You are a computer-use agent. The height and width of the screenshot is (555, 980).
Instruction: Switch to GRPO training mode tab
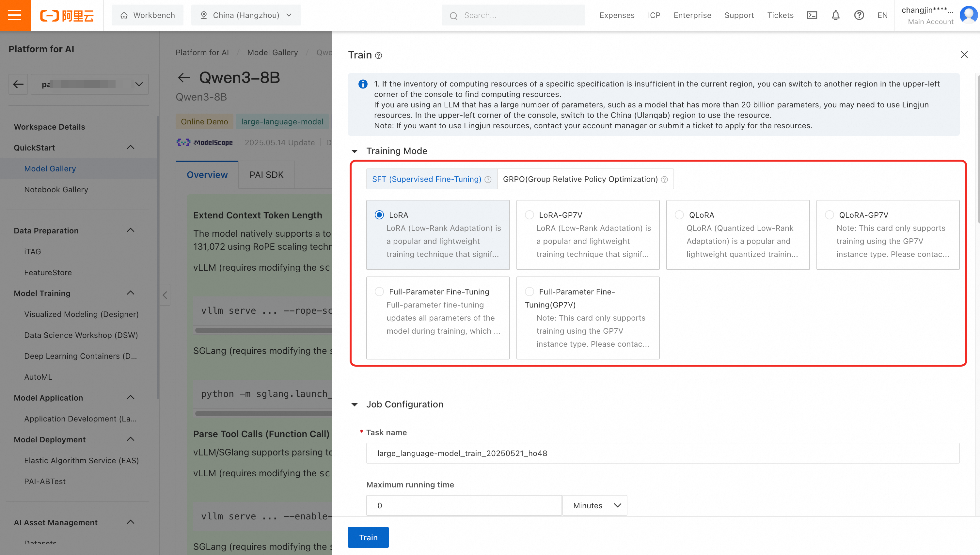click(x=585, y=179)
